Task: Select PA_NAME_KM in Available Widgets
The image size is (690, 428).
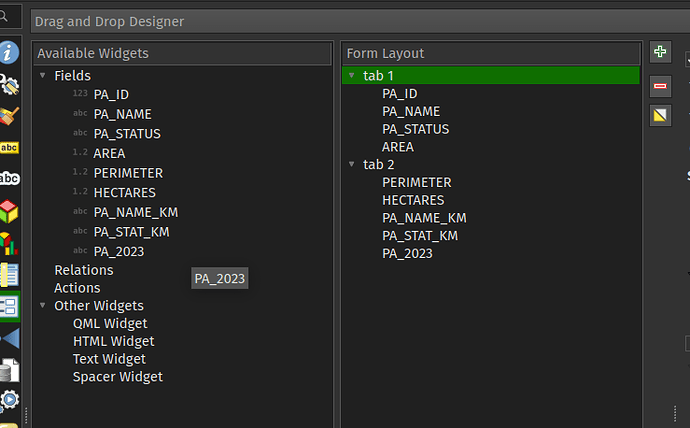Action: (135, 212)
